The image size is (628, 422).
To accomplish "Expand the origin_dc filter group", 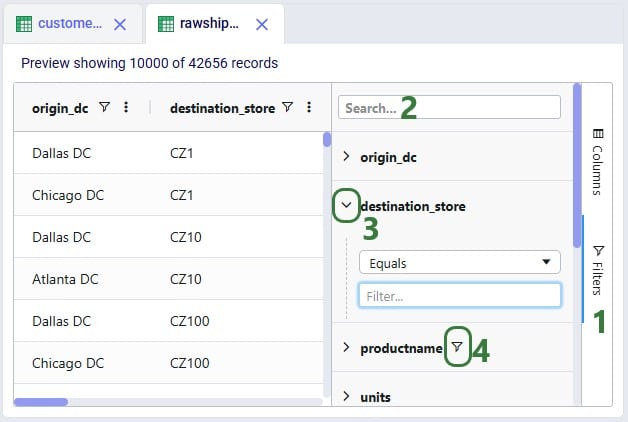I will (x=346, y=157).
